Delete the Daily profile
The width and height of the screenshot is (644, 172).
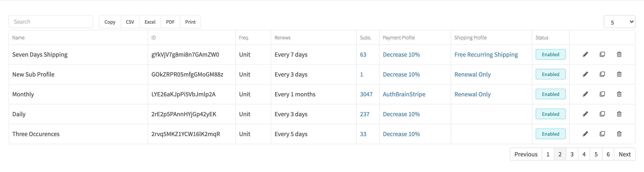pyautogui.click(x=619, y=114)
